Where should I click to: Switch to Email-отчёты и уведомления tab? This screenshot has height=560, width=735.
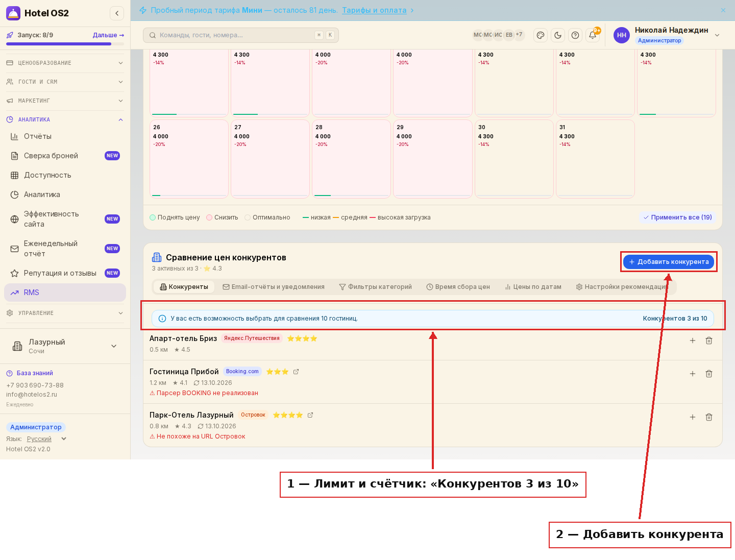coord(274,287)
